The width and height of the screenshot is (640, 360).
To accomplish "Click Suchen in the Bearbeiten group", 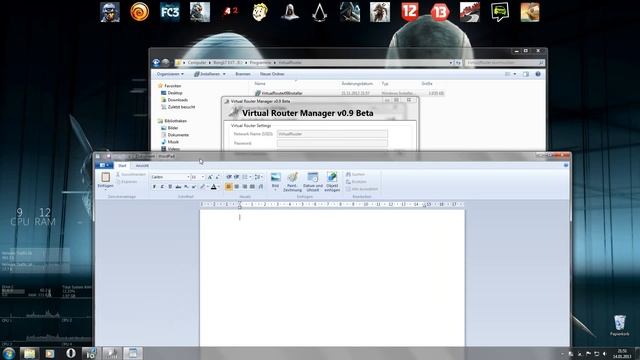I will [x=355, y=174].
